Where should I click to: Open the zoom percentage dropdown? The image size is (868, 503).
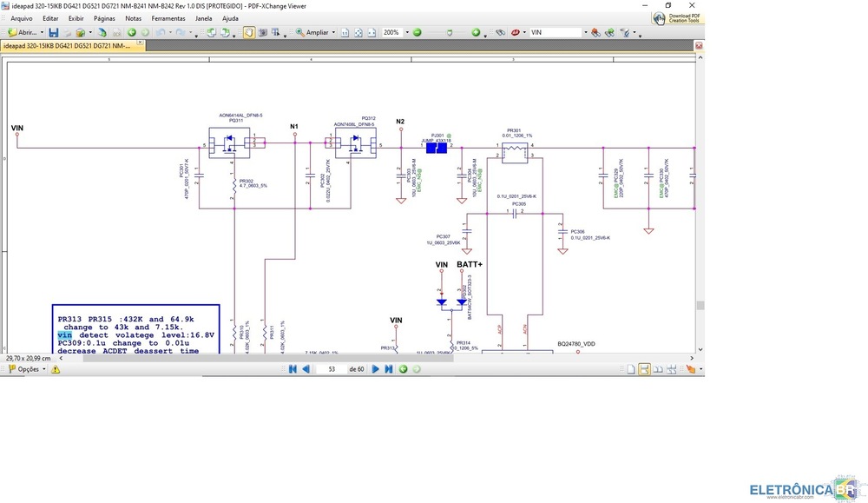click(x=404, y=32)
